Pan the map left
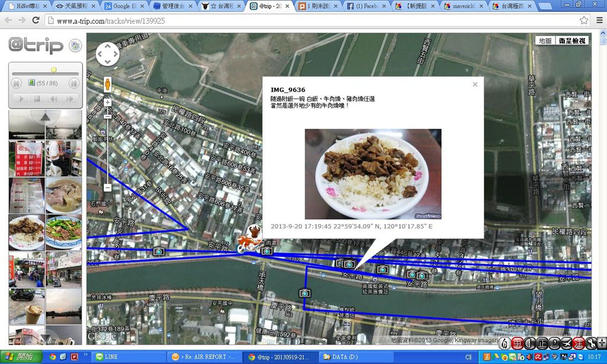Image resolution: width=607 pixels, height=364 pixels. click(100, 54)
